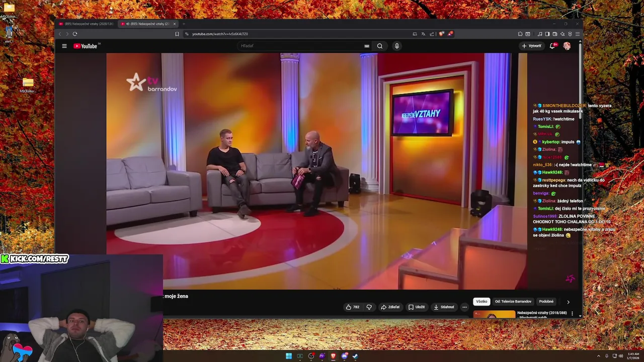
Task: Open options for Nebezpečné vztahy (2018/388) suggestion
Action: click(x=572, y=313)
